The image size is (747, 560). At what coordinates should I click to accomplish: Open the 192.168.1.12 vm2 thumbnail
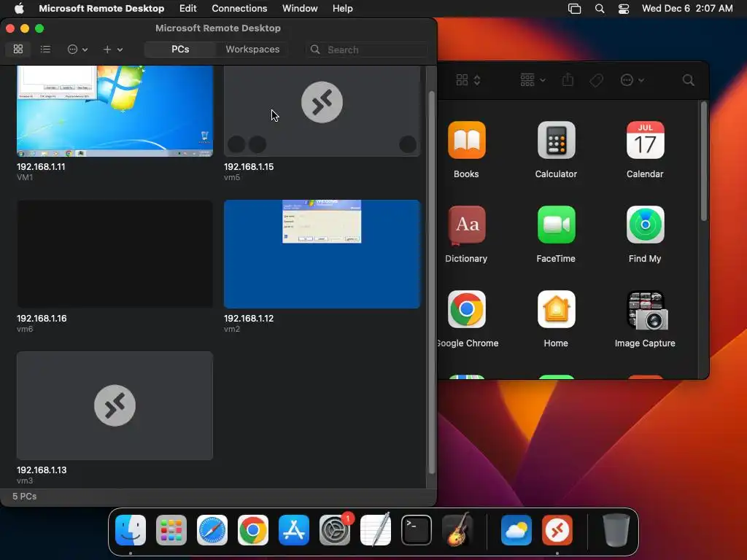click(x=322, y=254)
